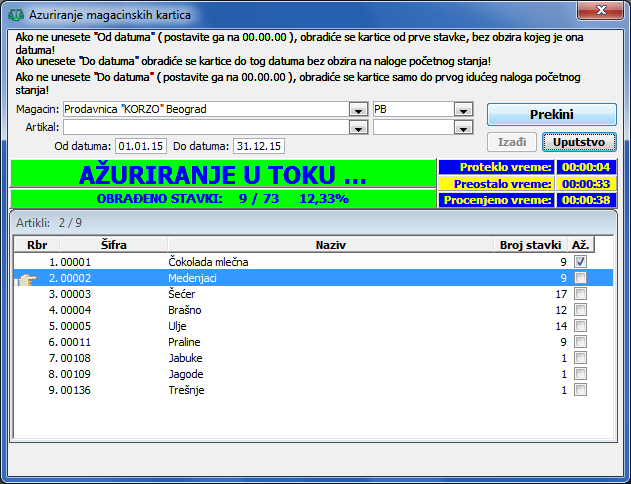The image size is (631, 484).
Task: Click article code 00108
Action: click(76, 358)
